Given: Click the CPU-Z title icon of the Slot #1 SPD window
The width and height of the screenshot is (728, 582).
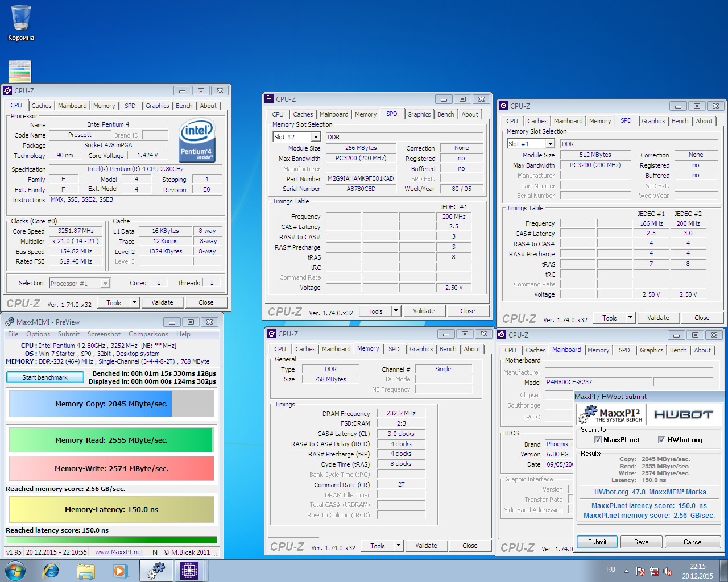Looking at the screenshot, I should click(x=504, y=106).
